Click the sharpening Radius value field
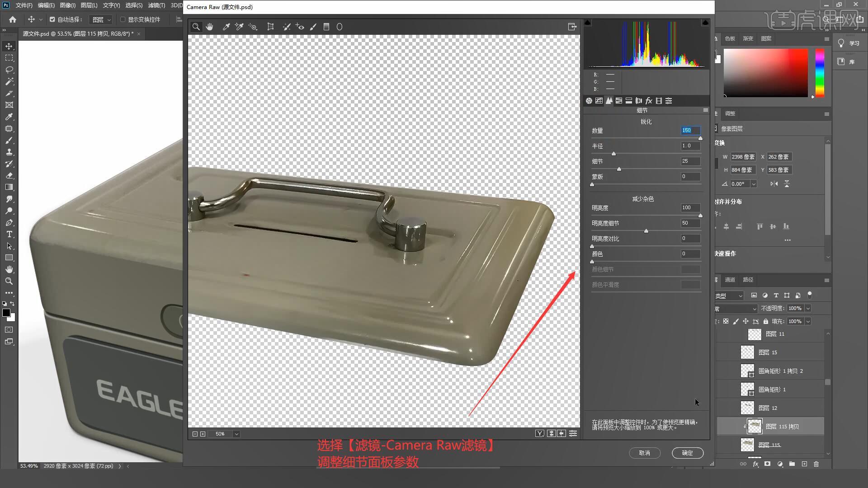The height and width of the screenshot is (488, 868). click(690, 146)
